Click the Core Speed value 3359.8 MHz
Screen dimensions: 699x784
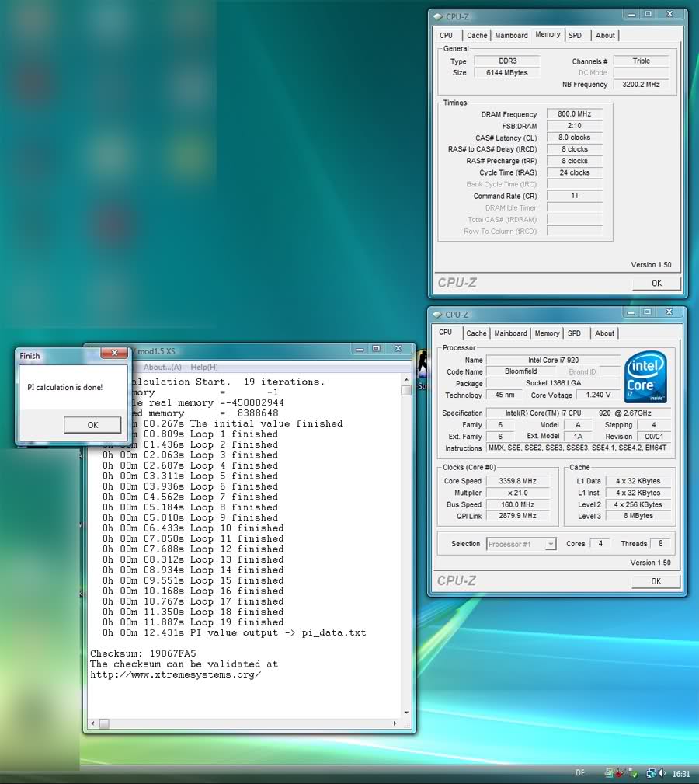(x=517, y=481)
